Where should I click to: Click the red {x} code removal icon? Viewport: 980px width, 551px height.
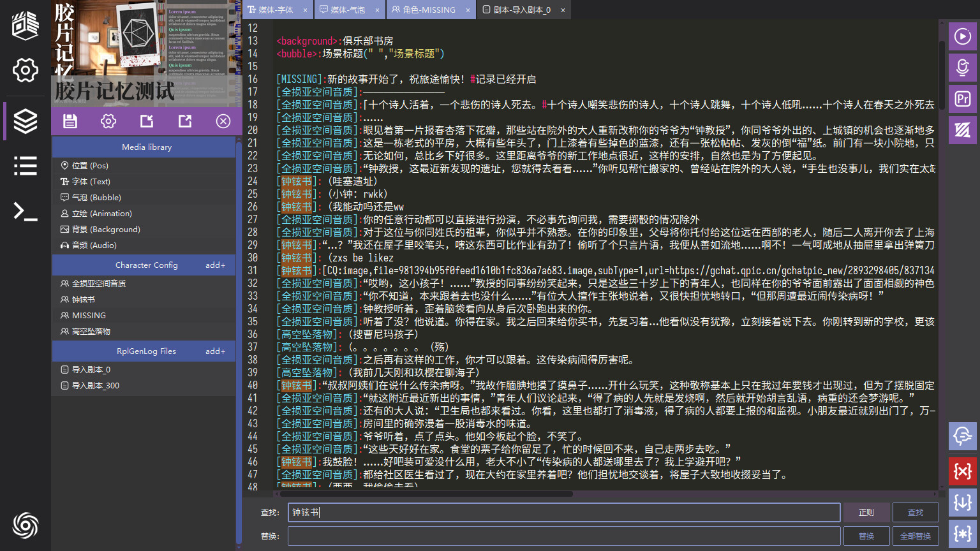963,472
